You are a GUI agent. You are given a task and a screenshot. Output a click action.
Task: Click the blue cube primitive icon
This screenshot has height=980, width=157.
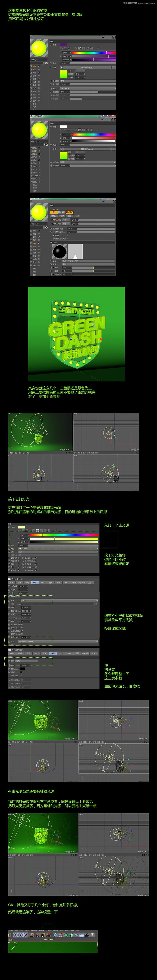(55, 935)
